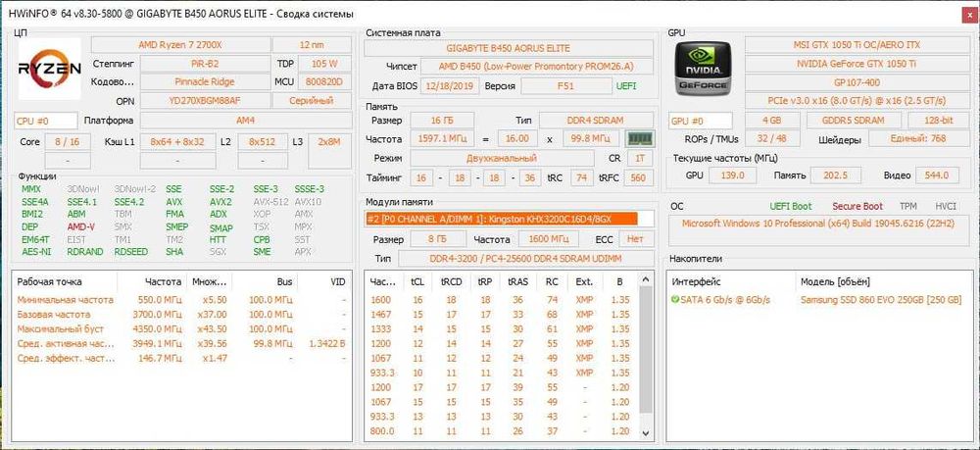Open the CPU #0 selector dropdown

click(46, 121)
